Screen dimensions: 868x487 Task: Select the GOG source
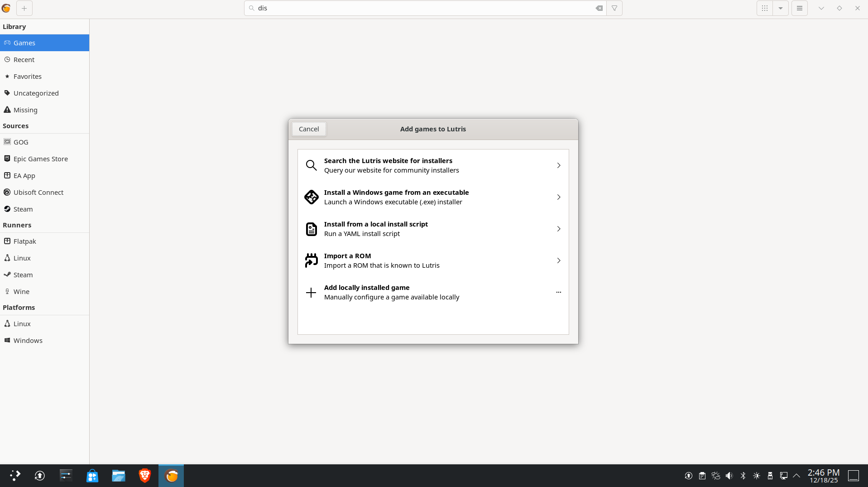pos(21,142)
